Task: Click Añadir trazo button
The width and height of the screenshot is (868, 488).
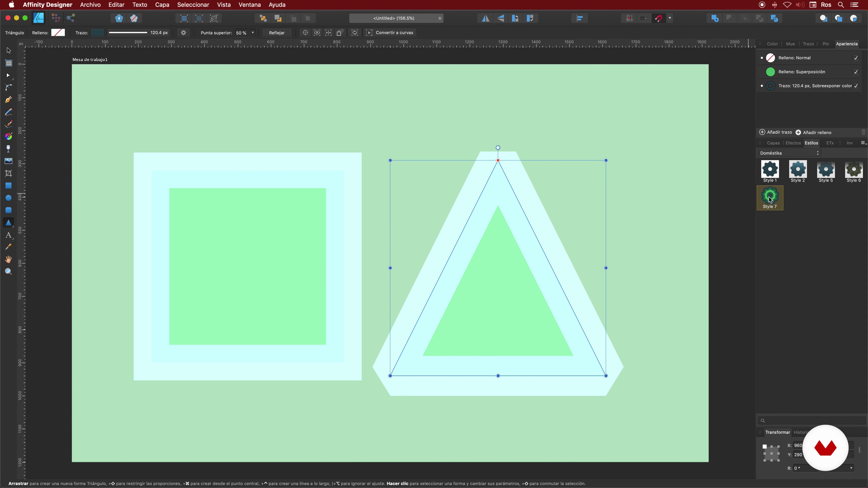Action: tap(776, 132)
